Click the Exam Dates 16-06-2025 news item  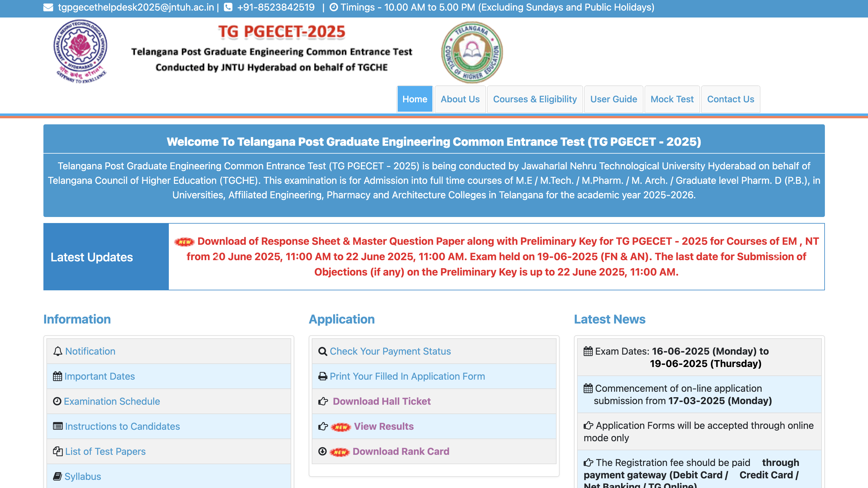[x=699, y=357]
